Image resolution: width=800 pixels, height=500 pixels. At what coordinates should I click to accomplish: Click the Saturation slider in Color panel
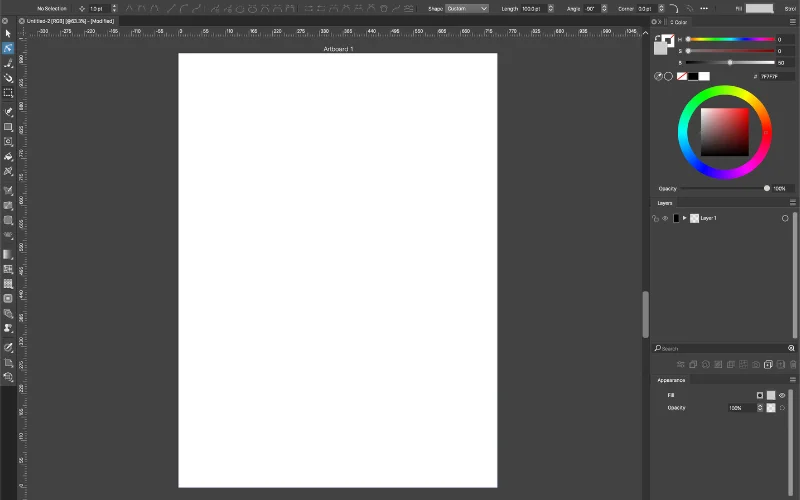click(731, 51)
